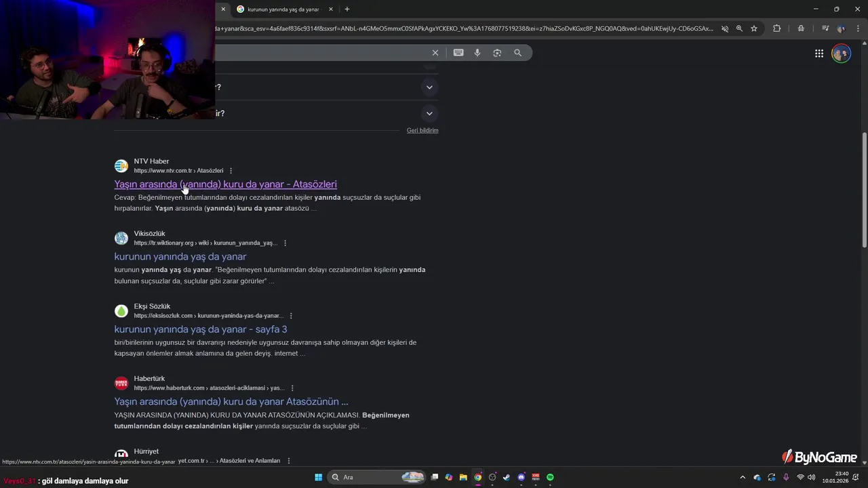Screen dimensions: 868x488
Task: Open the network Wi-Fi tray icon
Action: pyautogui.click(x=800, y=478)
